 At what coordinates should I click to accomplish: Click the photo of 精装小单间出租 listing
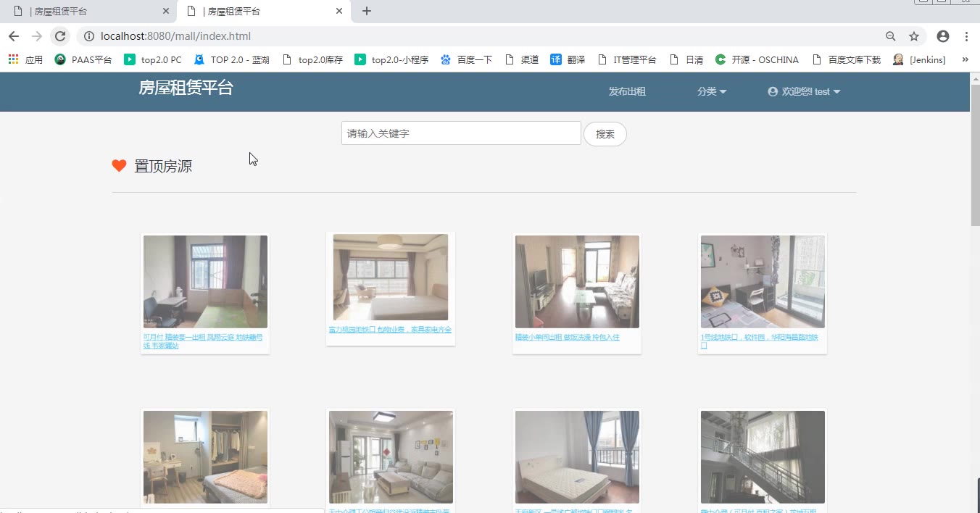click(577, 282)
